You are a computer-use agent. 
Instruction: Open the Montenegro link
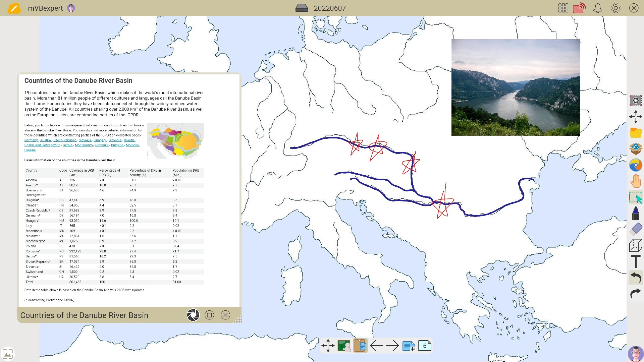[84, 145]
